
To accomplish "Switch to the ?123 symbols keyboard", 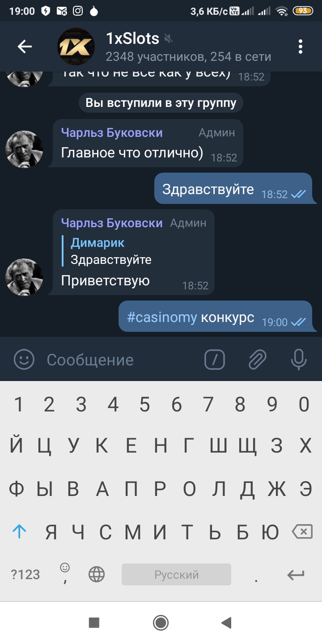I will click(25, 575).
